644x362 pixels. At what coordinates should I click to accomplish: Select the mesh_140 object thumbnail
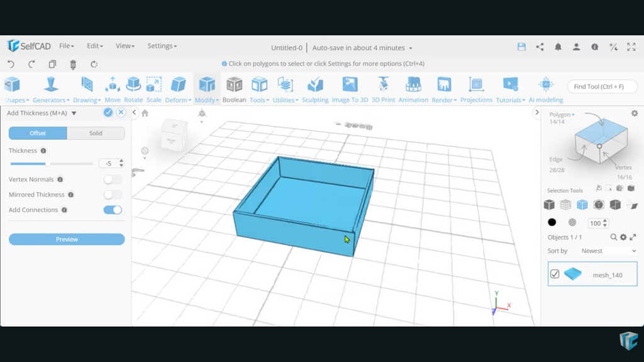573,274
